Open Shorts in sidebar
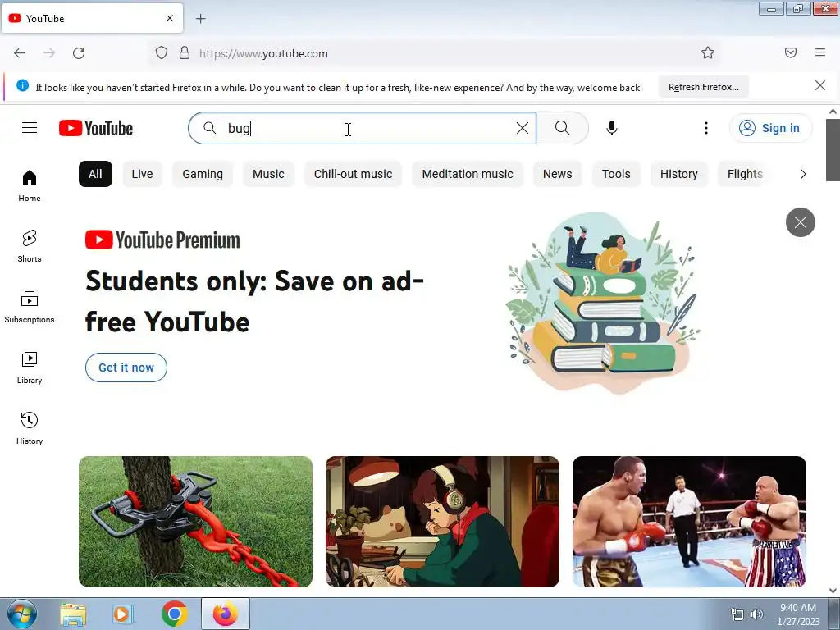The image size is (840, 630). pyautogui.click(x=30, y=246)
